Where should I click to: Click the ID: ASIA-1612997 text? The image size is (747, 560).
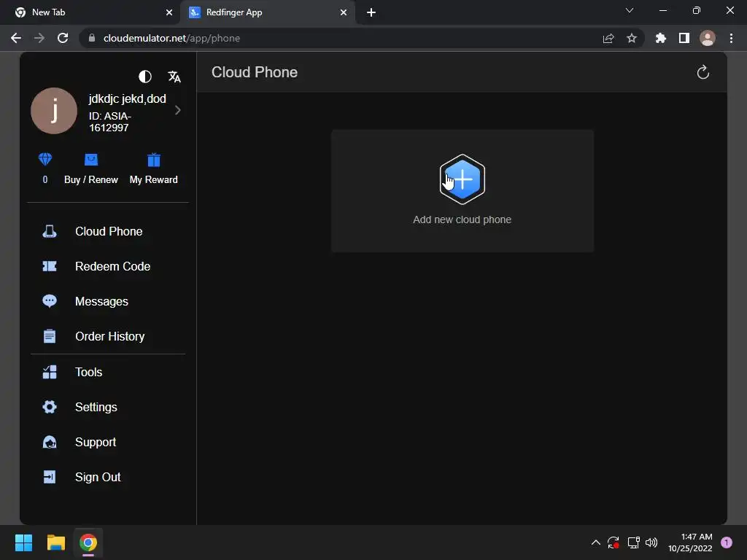click(110, 122)
